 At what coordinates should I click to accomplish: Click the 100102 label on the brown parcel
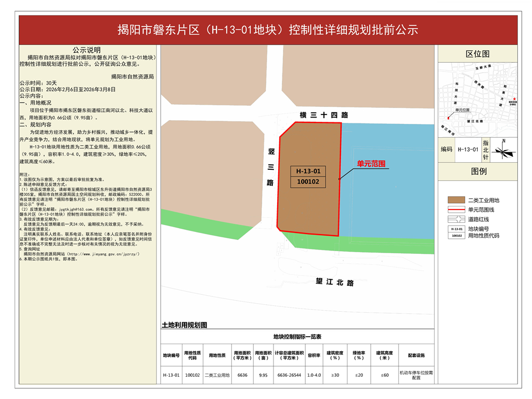(x=308, y=181)
